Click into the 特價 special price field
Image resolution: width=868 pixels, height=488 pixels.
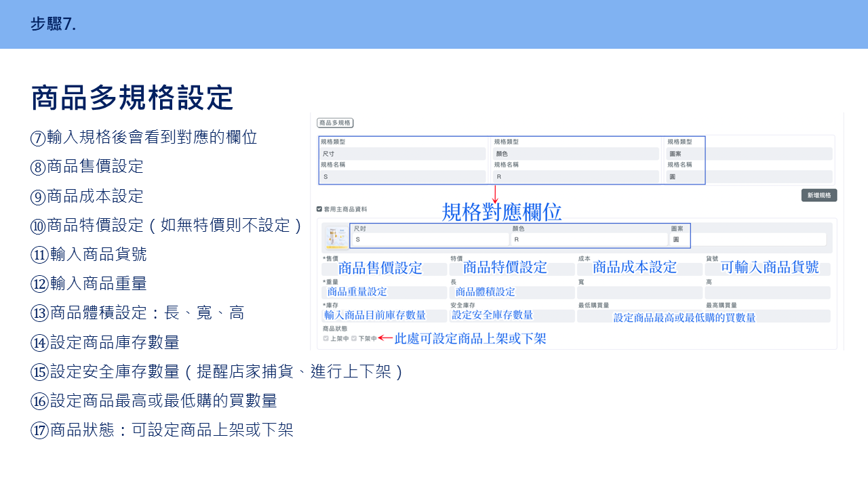(x=512, y=269)
